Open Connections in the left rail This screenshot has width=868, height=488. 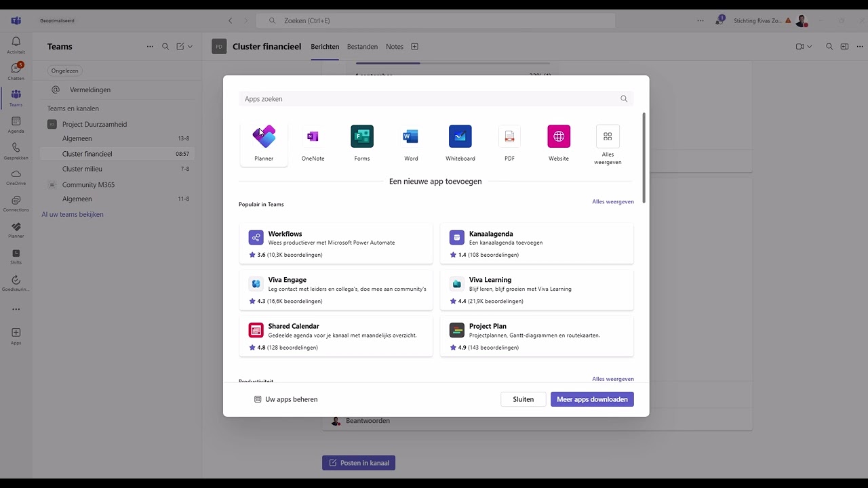pos(16,203)
